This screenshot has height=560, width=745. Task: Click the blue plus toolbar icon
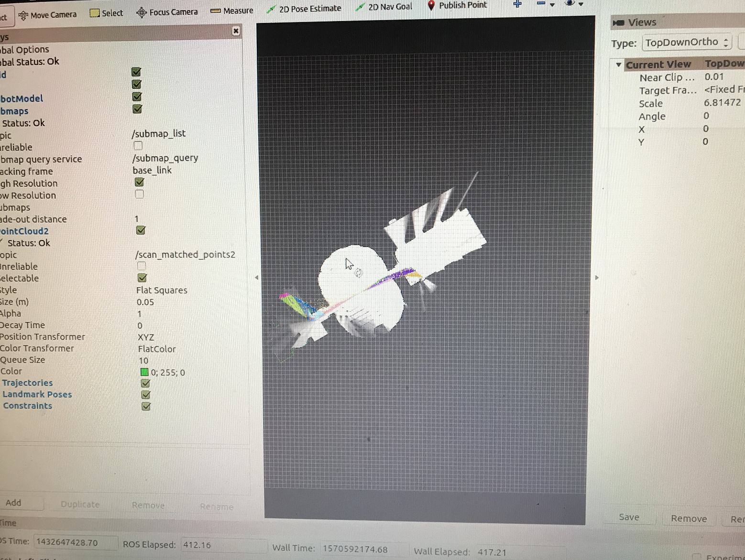pyautogui.click(x=517, y=4)
